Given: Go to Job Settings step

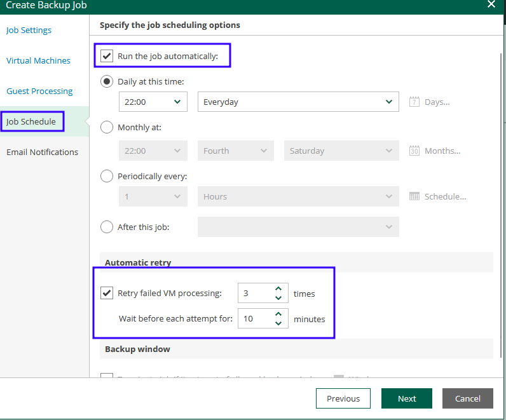Looking at the screenshot, I should point(29,30).
